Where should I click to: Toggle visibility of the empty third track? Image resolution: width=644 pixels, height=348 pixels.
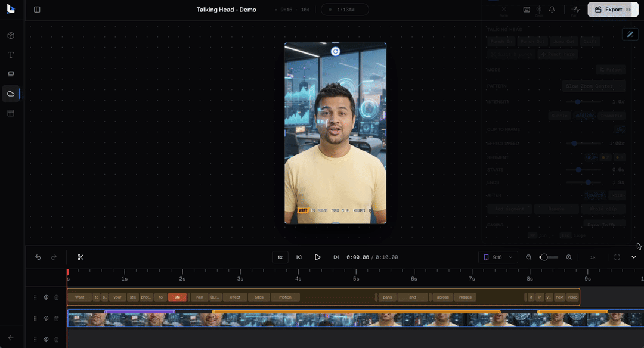[46, 340]
